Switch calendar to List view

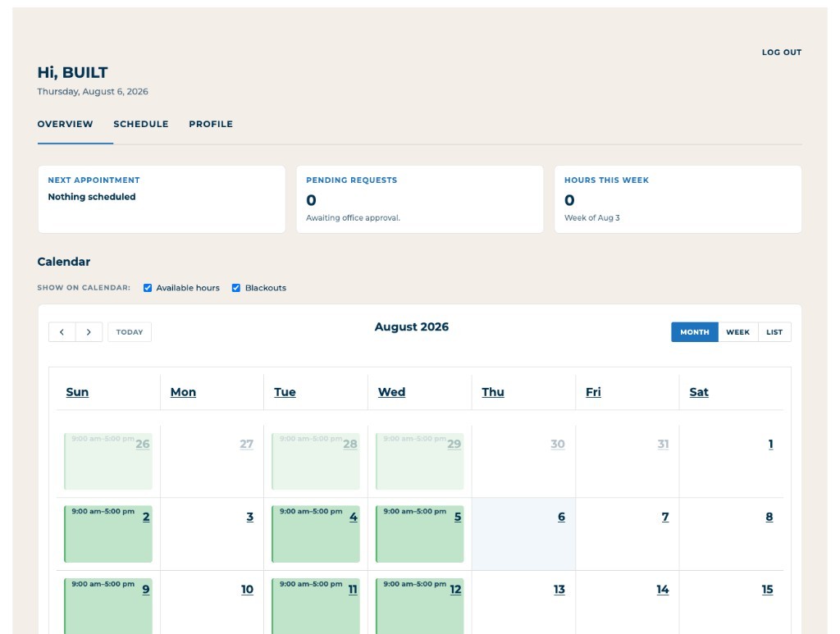tap(774, 332)
